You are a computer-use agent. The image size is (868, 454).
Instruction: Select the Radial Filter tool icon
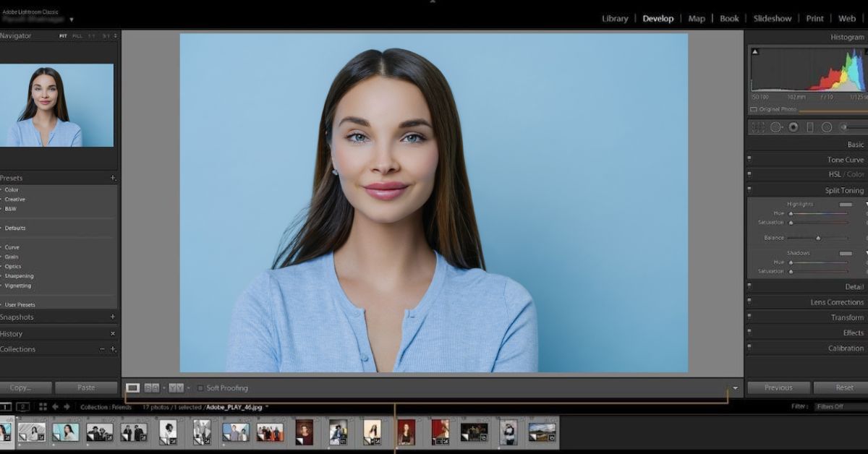[827, 127]
